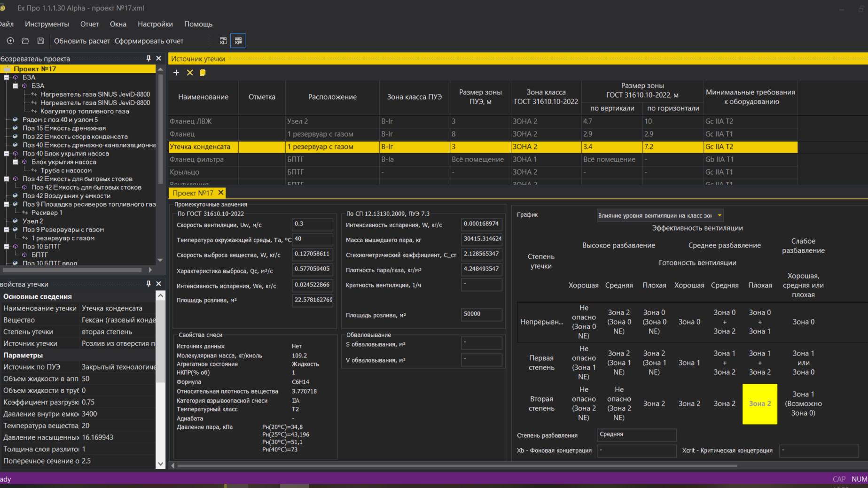Click Сформировать отчет button
The image size is (868, 488).
(149, 41)
